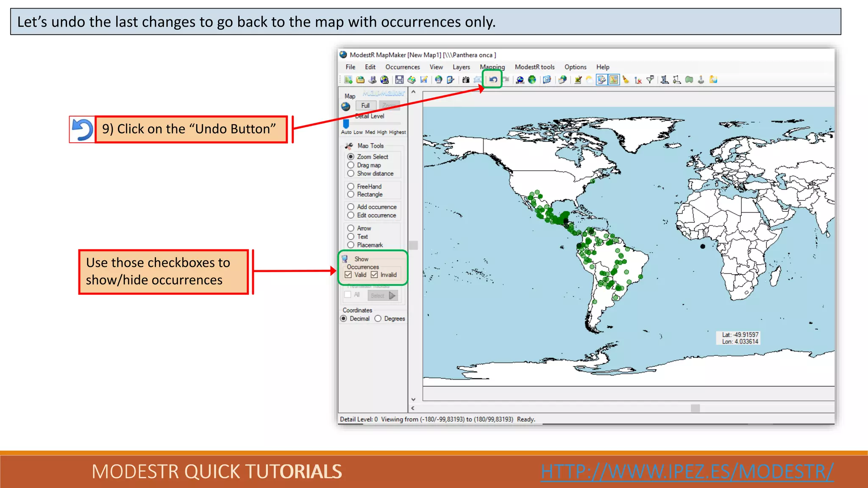Screen dimensions: 868x488
Task: Click the Undo button in the toolbar
Action: (493, 80)
